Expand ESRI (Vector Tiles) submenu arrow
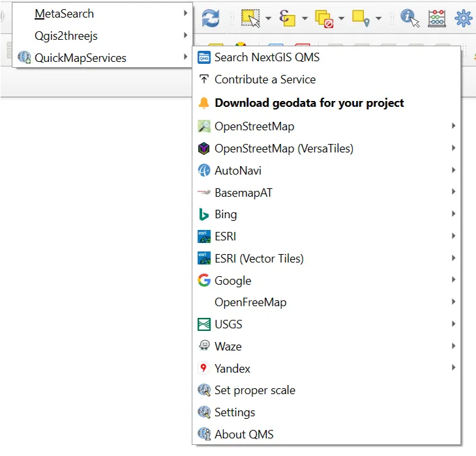The image size is (476, 456). click(454, 258)
